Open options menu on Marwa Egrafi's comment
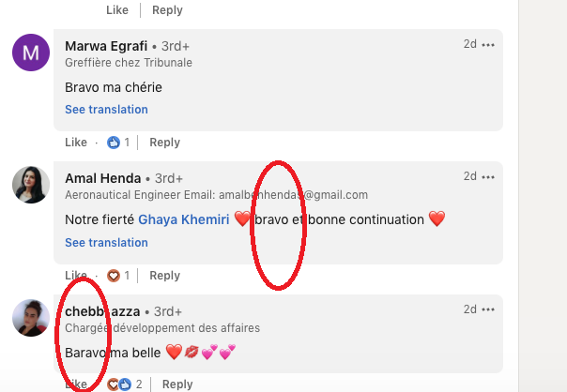The height and width of the screenshot is (392, 567). point(488,44)
